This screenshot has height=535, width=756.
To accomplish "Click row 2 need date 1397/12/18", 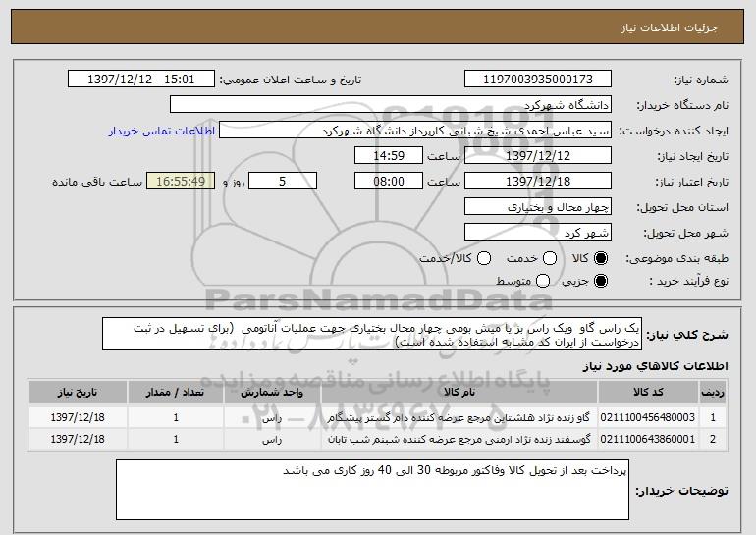I will [x=78, y=439].
